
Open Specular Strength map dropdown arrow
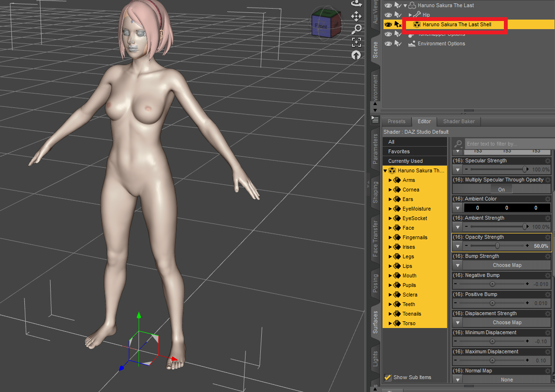point(458,170)
